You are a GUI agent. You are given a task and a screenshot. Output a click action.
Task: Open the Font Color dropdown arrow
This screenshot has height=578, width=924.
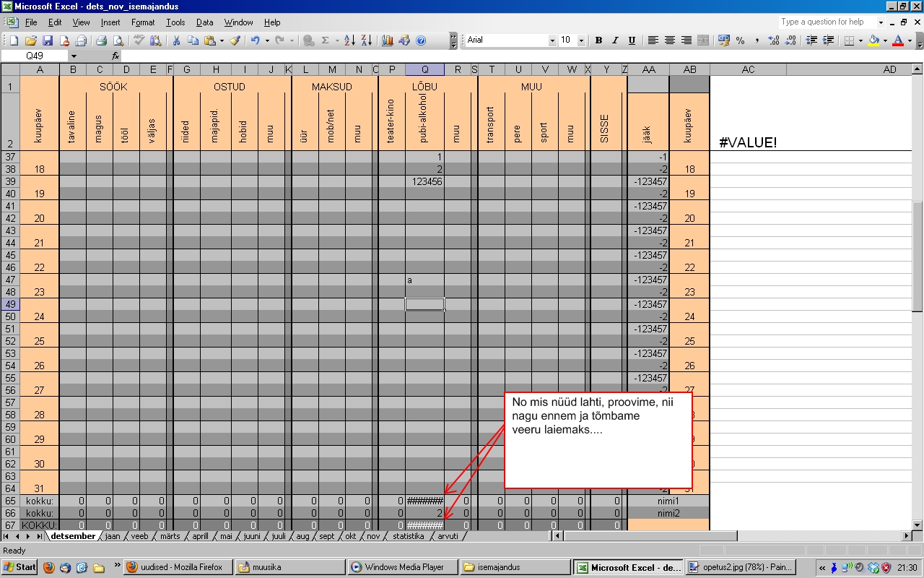910,40
